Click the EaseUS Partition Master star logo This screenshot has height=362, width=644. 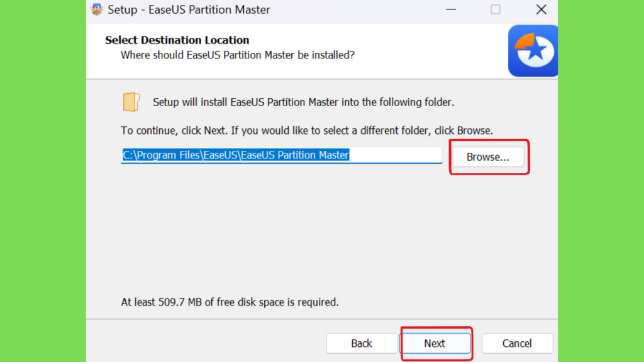pyautogui.click(x=533, y=50)
